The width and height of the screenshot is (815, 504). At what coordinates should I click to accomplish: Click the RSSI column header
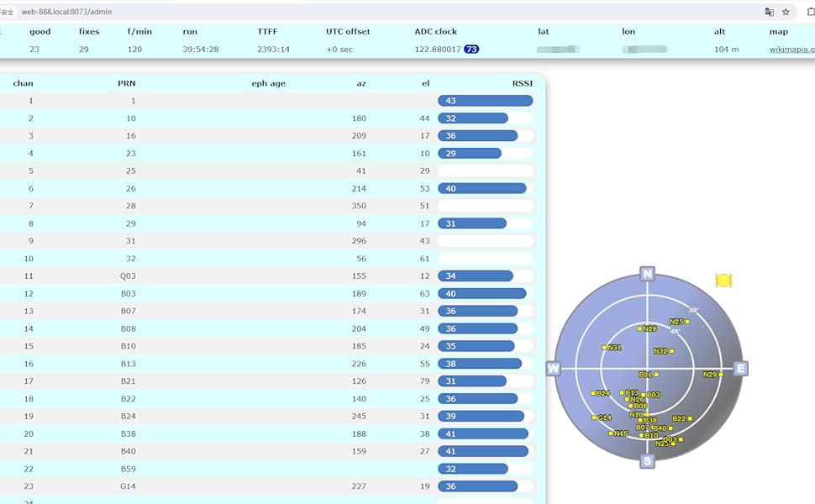point(523,83)
